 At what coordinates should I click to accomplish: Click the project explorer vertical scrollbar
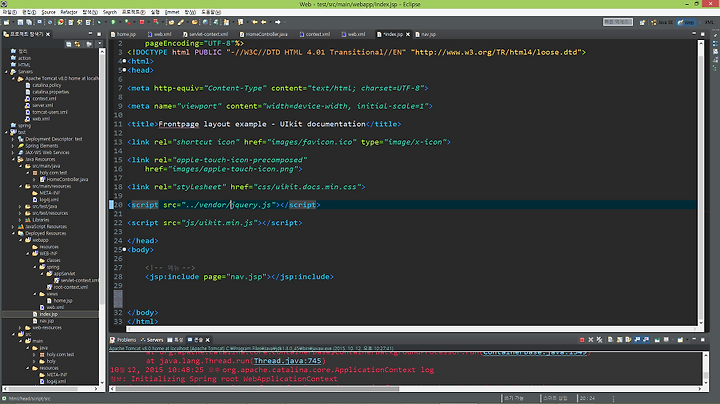(x=102, y=218)
